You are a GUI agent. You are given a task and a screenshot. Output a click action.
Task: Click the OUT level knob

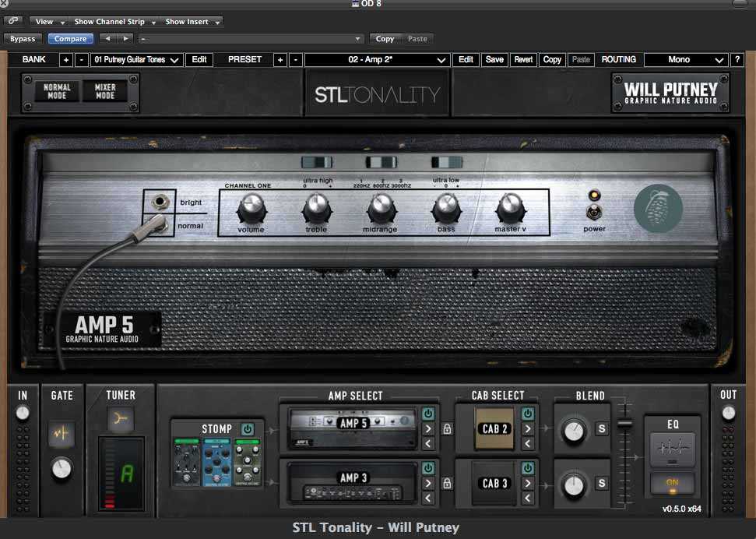coord(729,413)
